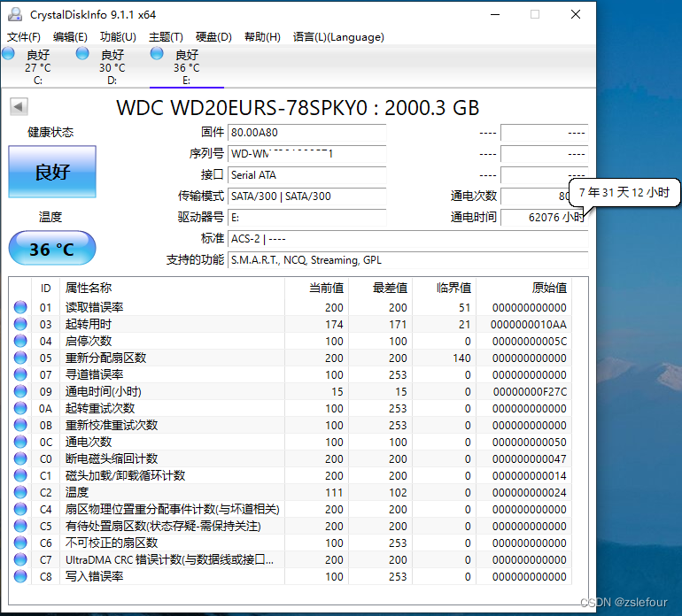Click the standard field ACS-2

pos(407,239)
